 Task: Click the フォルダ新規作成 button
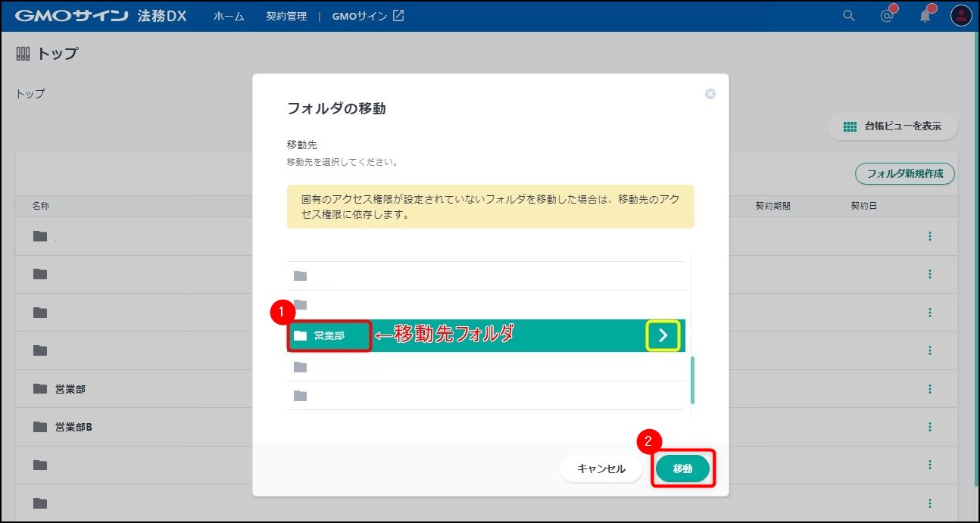pos(904,173)
